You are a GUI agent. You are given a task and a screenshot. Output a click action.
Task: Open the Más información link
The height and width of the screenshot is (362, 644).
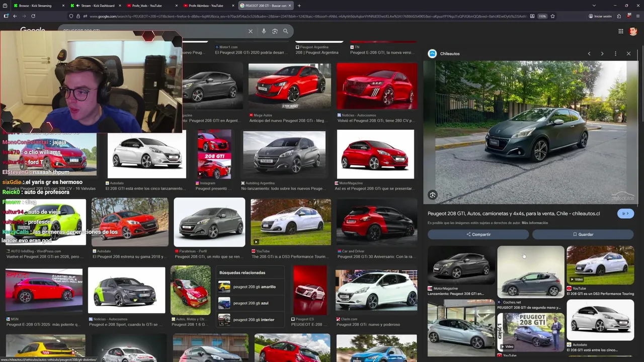[535, 223]
